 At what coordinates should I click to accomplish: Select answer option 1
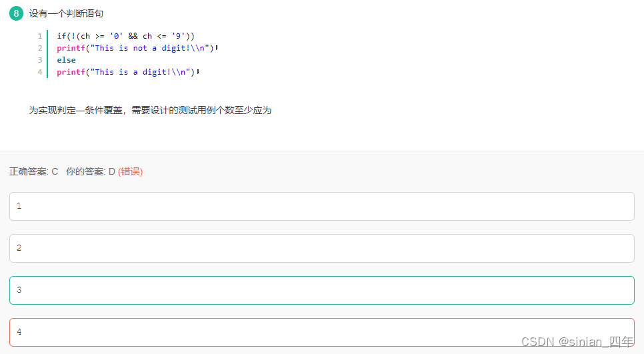tap(321, 206)
